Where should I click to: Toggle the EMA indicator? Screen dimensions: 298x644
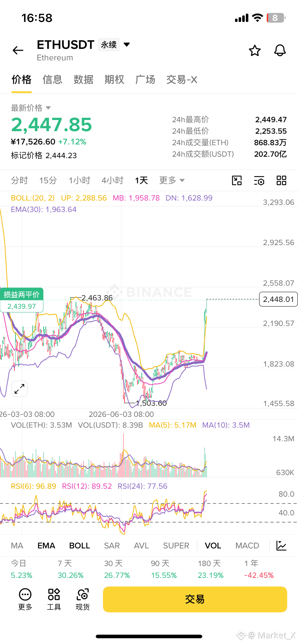click(x=46, y=546)
